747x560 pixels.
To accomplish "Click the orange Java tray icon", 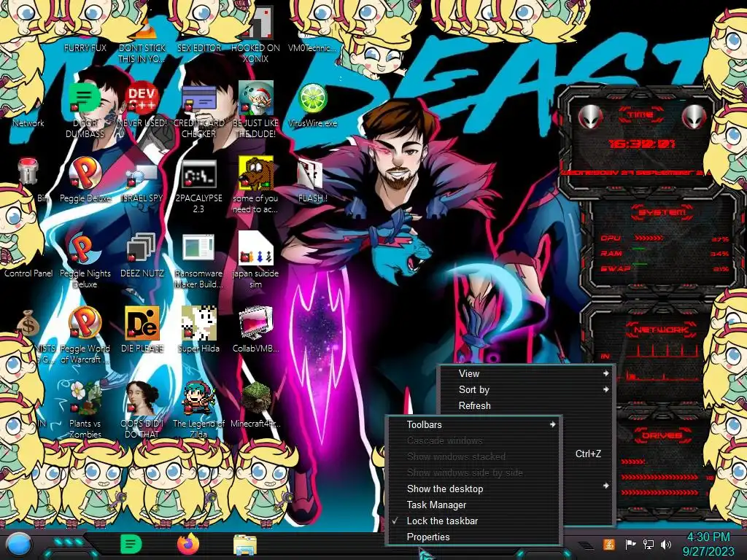I will pos(609,544).
